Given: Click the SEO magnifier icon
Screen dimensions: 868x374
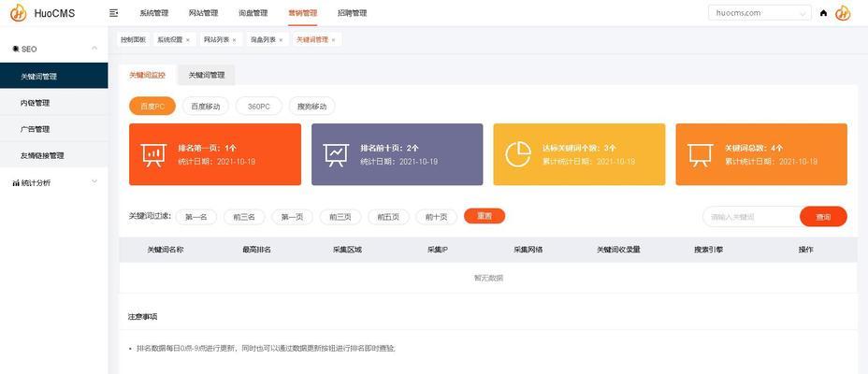Looking at the screenshot, I should tap(16, 50).
